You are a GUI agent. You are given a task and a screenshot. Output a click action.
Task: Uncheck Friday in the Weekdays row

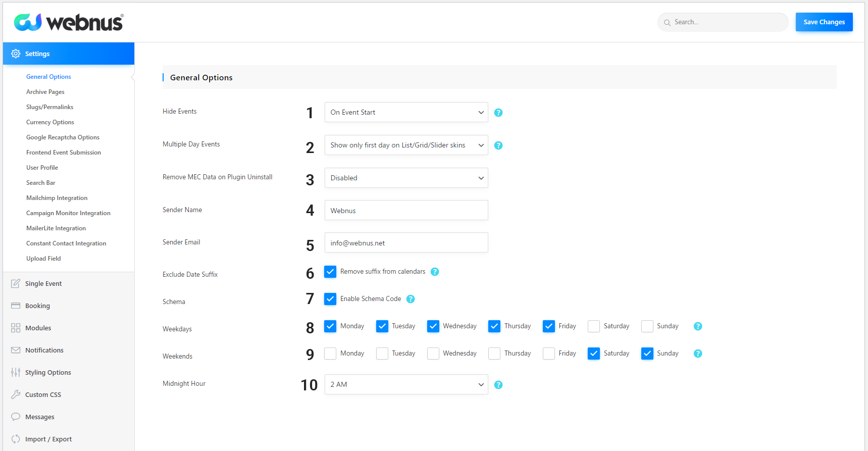549,326
